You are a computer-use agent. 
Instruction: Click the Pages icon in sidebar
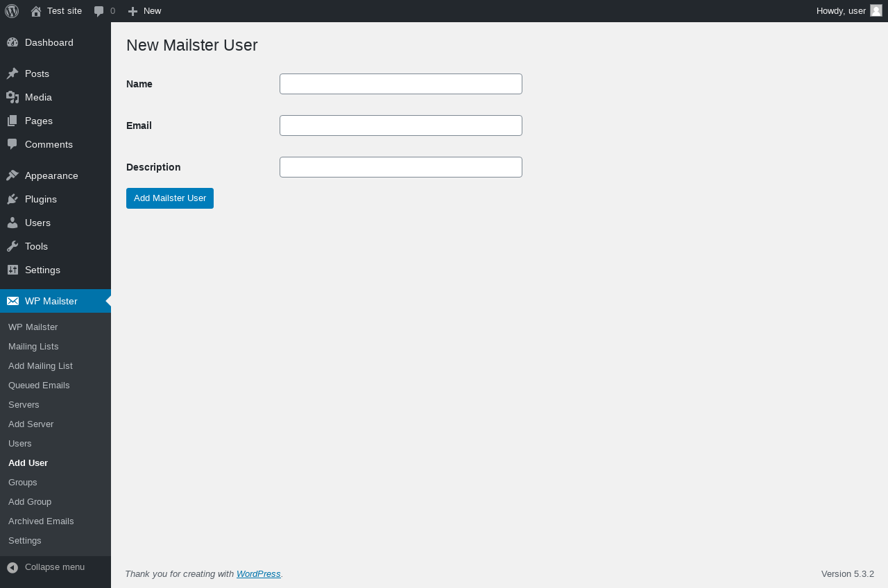click(x=12, y=121)
